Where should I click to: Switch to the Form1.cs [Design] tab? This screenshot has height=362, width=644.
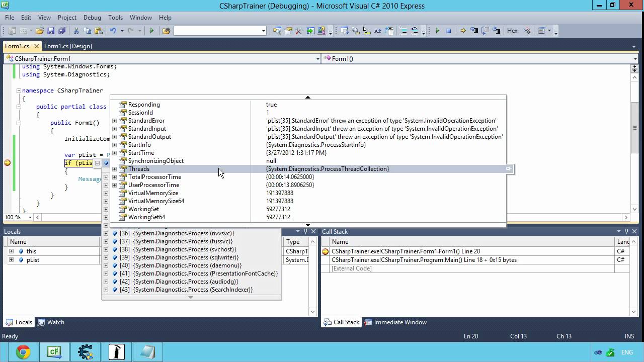pyautogui.click(x=68, y=46)
